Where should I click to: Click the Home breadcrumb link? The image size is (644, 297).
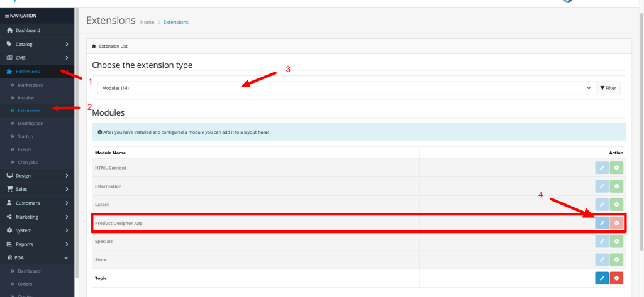(147, 23)
